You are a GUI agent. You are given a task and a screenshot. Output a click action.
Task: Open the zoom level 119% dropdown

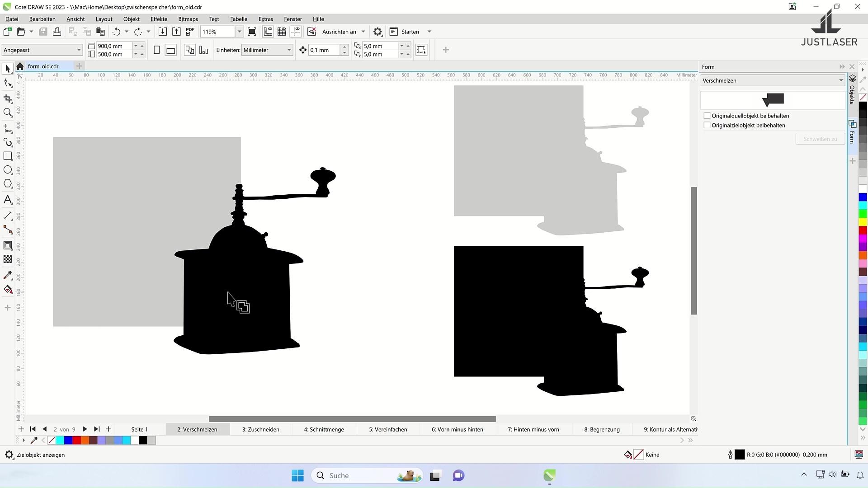[x=239, y=32]
